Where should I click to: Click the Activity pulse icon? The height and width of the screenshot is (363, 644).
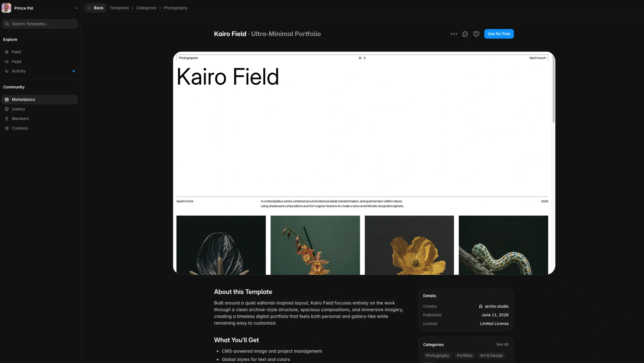tap(7, 71)
